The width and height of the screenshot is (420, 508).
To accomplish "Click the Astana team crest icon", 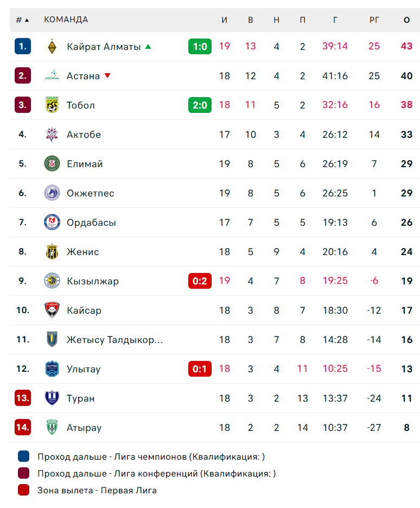I will [x=52, y=75].
